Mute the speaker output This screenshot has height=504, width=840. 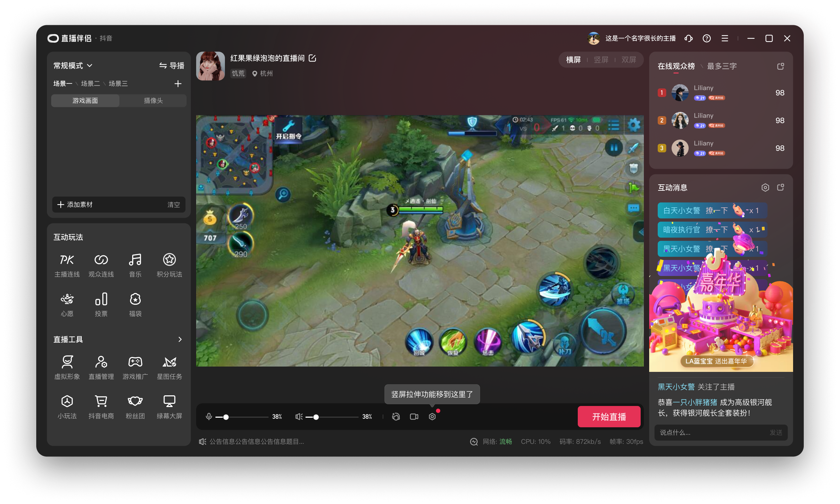[x=299, y=417]
